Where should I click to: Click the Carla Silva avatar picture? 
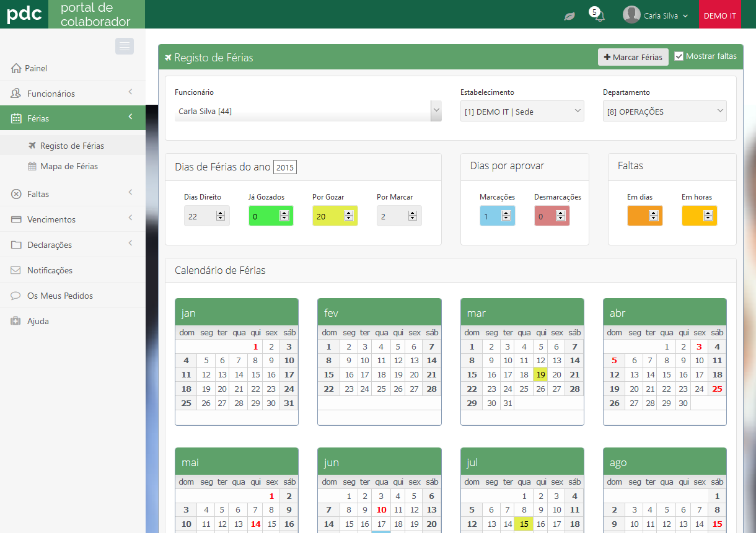point(631,15)
